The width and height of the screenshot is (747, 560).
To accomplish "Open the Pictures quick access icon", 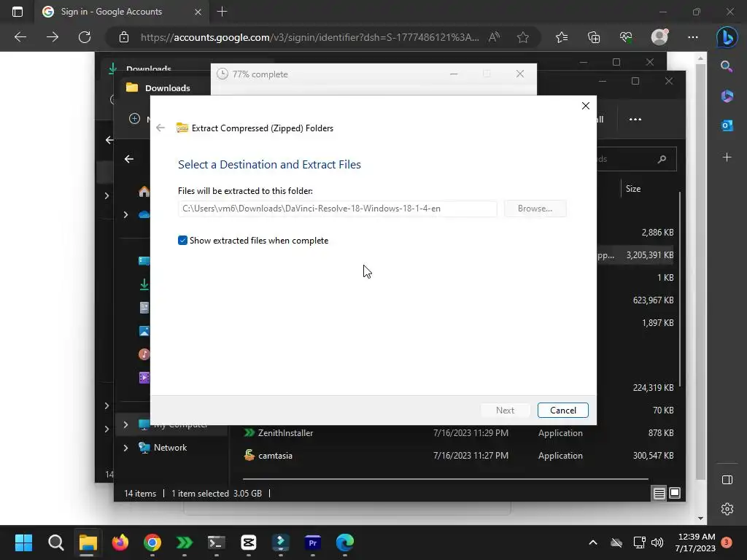I will coord(144,331).
